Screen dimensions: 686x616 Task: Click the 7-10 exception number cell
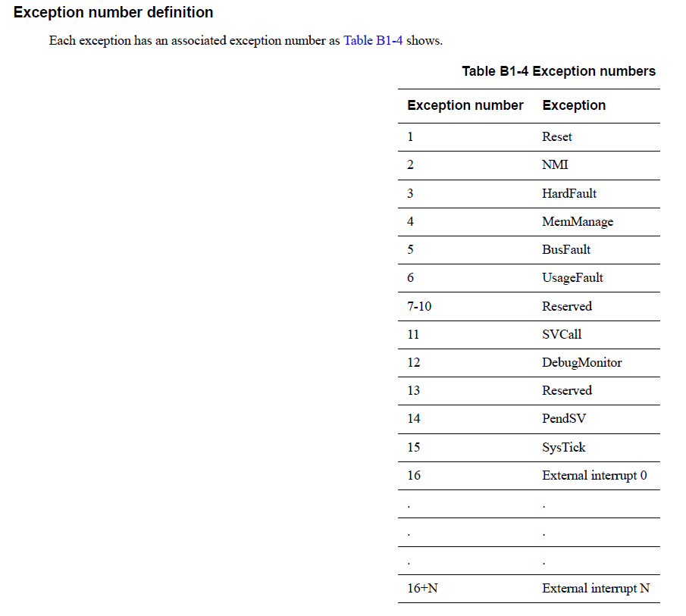(419, 306)
